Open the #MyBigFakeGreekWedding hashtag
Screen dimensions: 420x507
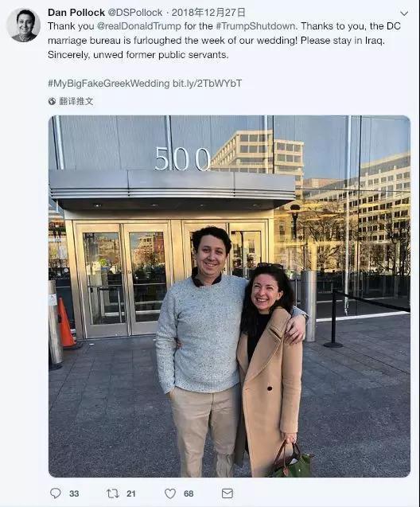(x=108, y=84)
